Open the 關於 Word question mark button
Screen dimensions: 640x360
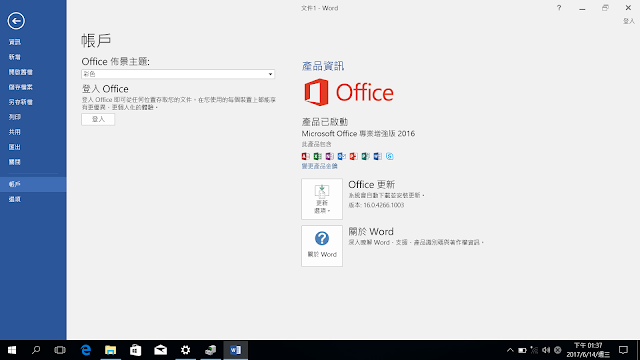322,246
